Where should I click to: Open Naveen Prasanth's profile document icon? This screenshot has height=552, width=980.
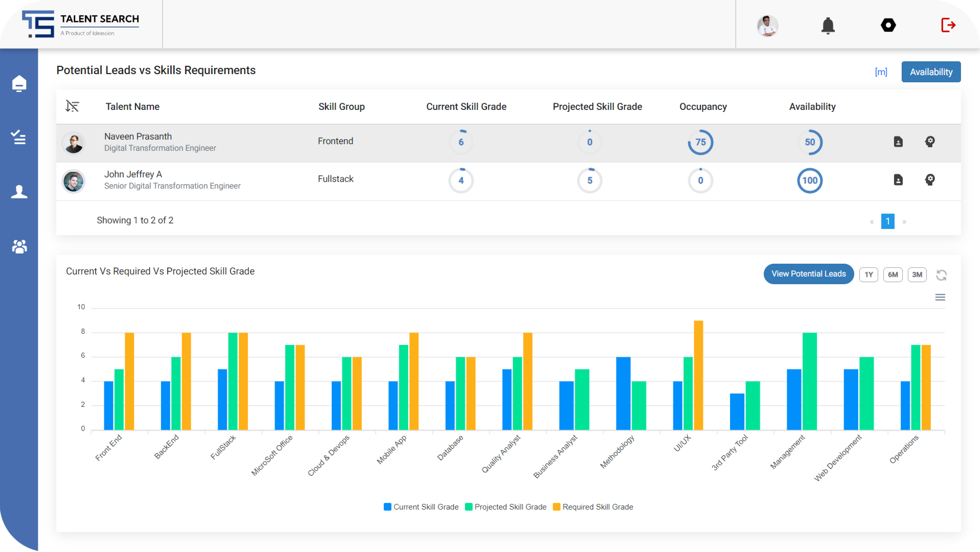tap(898, 142)
